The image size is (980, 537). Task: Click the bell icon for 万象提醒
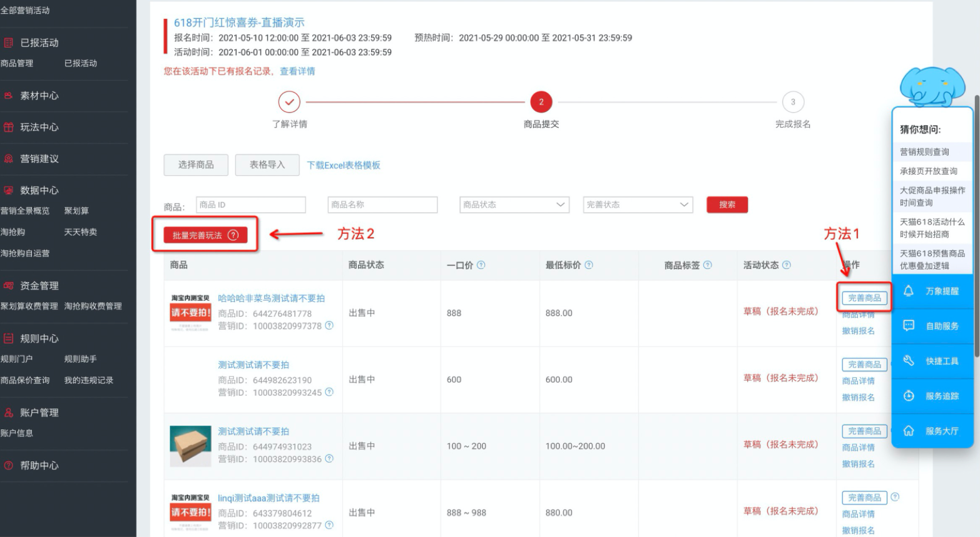(x=909, y=291)
